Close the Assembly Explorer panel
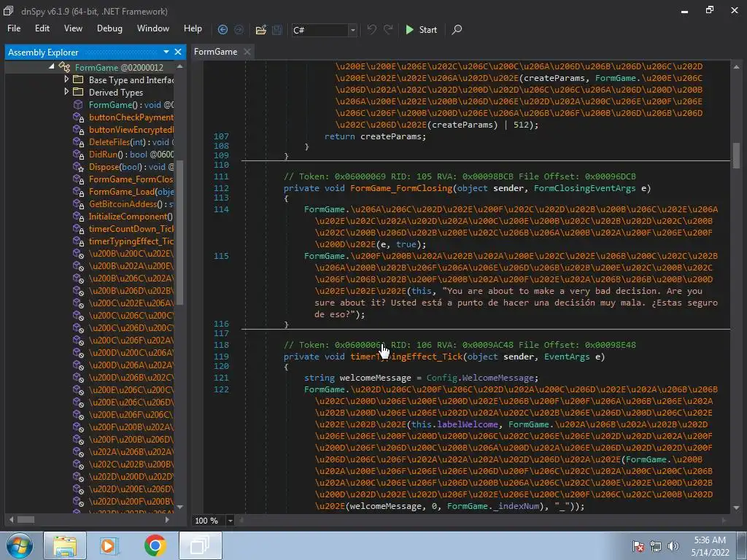 (178, 52)
